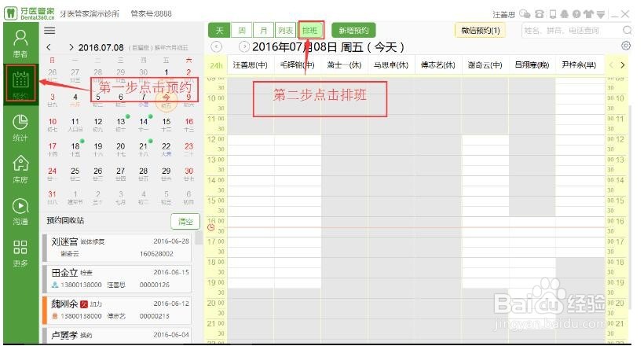Select doctor column 吕翔章(晚)

[532, 65]
